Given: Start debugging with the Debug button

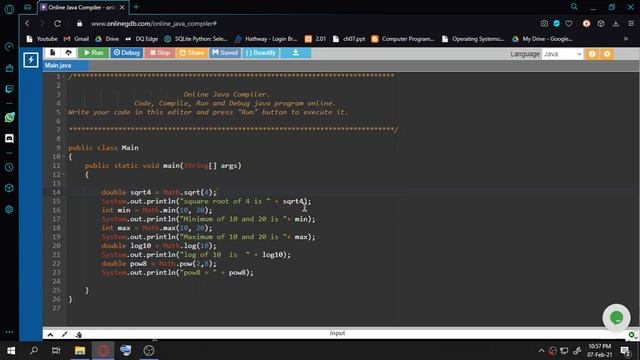Looking at the screenshot, I should tap(127, 53).
